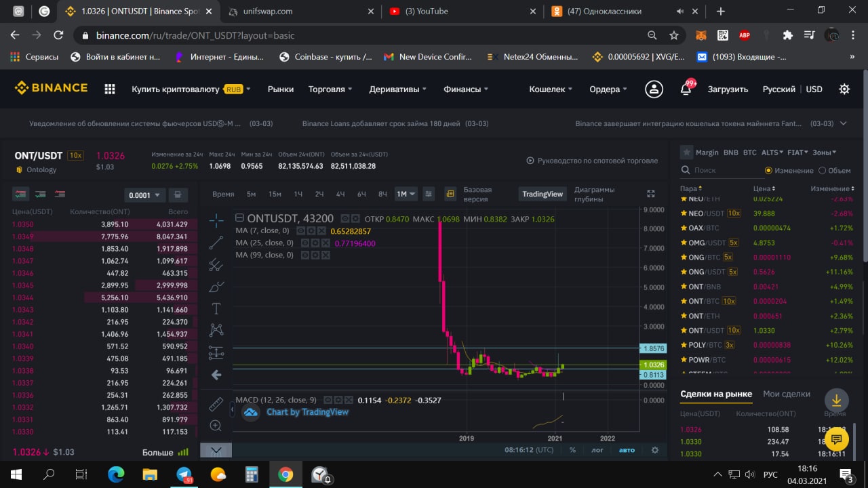Open the technical indicator settings icon
868x488 pixels.
tap(429, 194)
